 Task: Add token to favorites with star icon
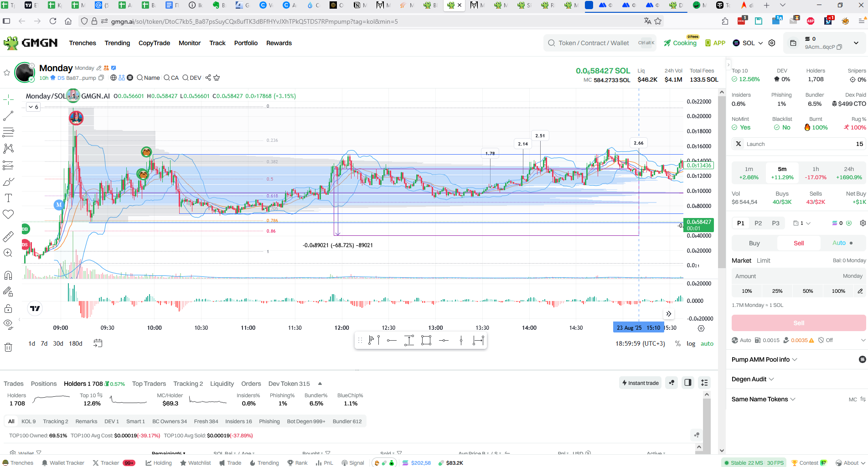(7, 73)
